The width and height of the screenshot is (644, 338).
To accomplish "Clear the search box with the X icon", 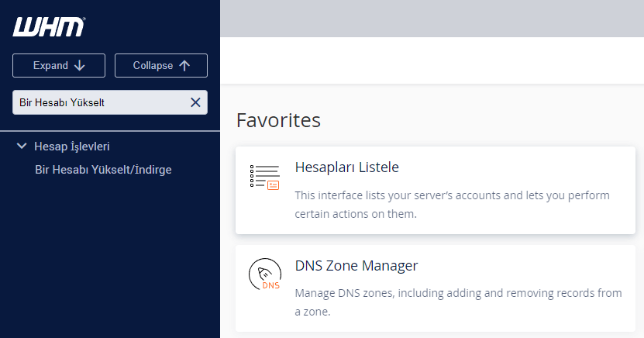I will point(195,102).
